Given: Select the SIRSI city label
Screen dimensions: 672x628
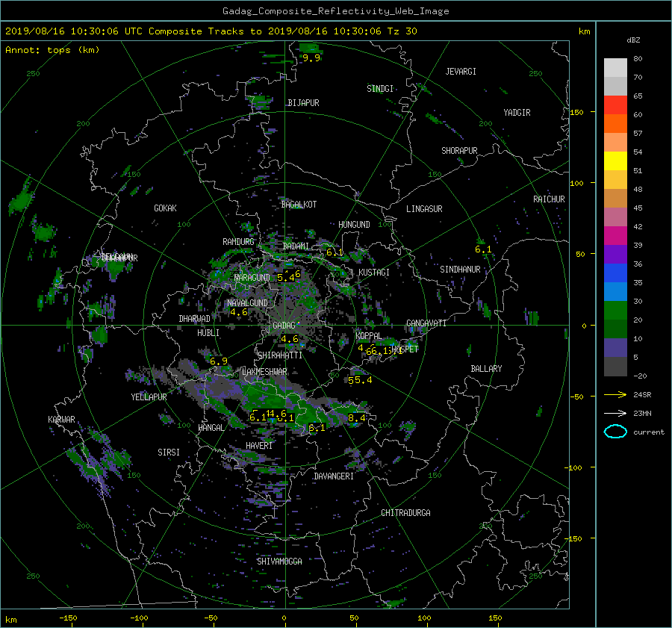Looking at the screenshot, I should coord(169,453).
